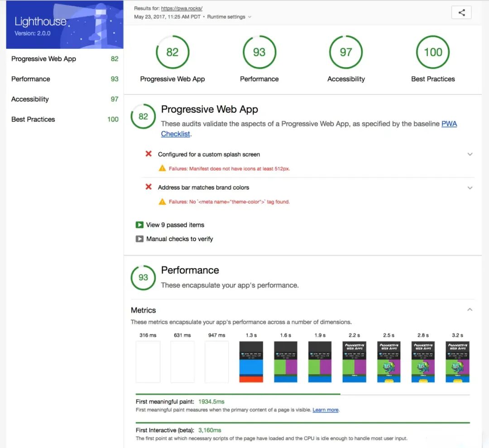489x448 pixels.
Task: Click the sidebar score 100 for Best Practices
Action: tap(113, 119)
